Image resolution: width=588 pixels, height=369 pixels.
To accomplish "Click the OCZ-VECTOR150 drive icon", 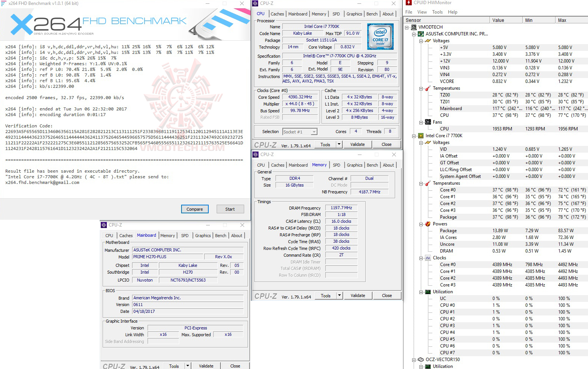I will click(x=421, y=359).
